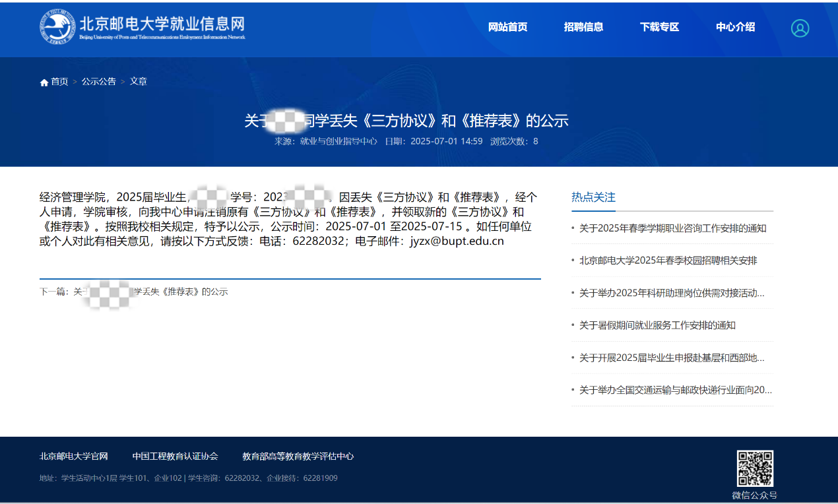838x504 pixels.
Task: Select the 下载专区 navigation item
Action: point(659,27)
